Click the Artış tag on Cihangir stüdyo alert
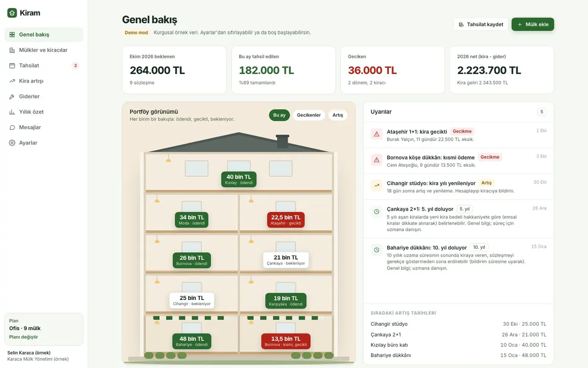The height and width of the screenshot is (368, 588). 487,183
